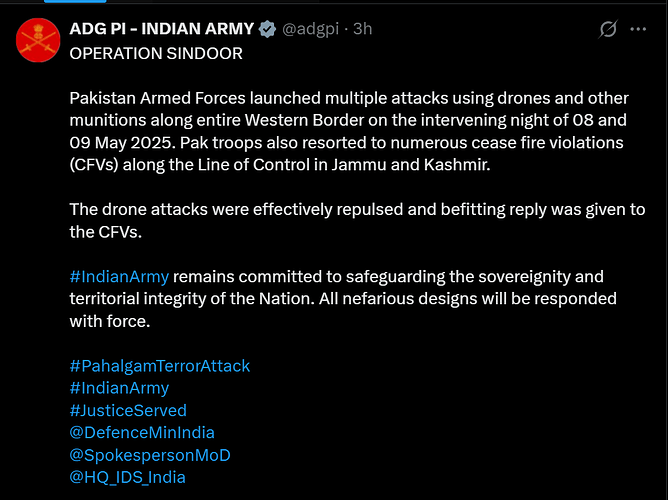
Task: Open the post via the 3h timestamp
Action: click(363, 29)
